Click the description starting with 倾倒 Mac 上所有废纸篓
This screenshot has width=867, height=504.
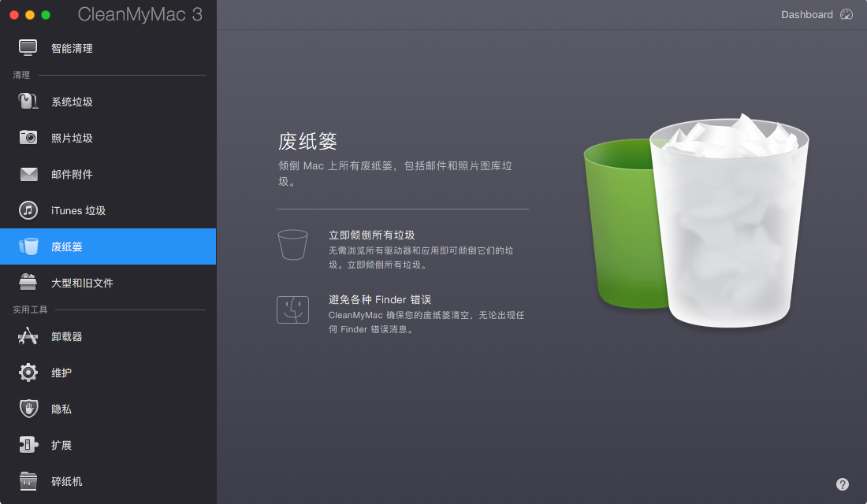[396, 173]
